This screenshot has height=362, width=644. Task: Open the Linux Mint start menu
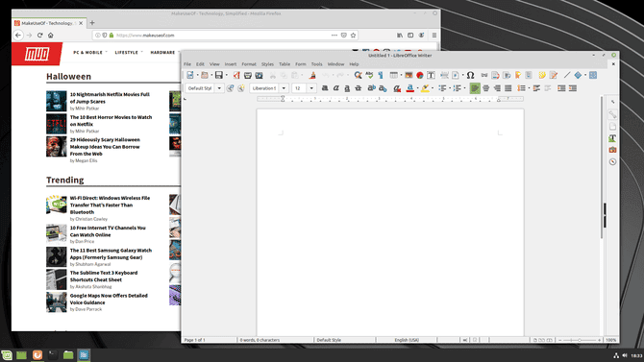(6, 355)
